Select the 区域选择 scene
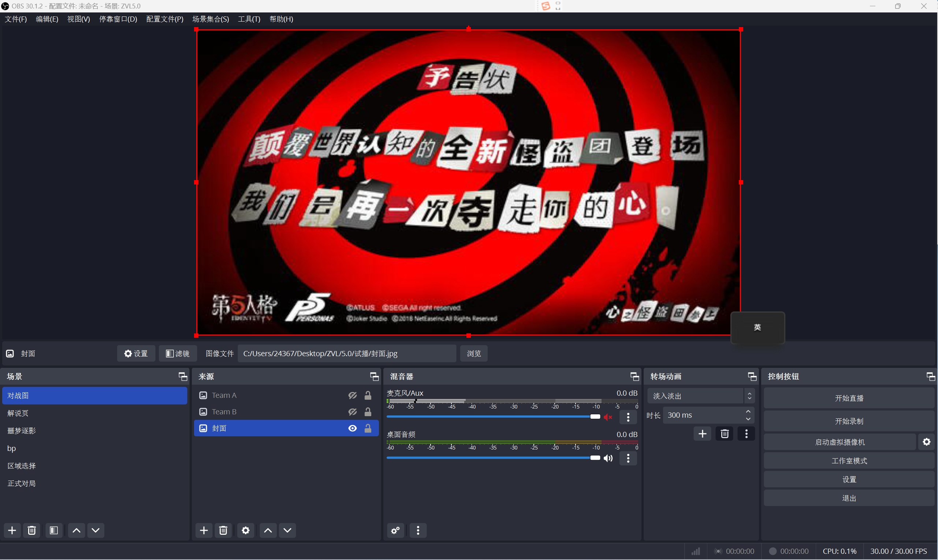Viewport: 938px width, 560px height. pos(94,466)
